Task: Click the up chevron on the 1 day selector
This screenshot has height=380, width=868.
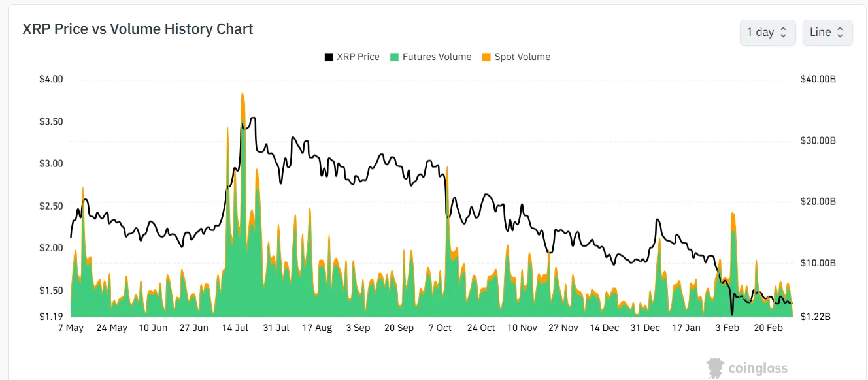Action: (x=783, y=29)
